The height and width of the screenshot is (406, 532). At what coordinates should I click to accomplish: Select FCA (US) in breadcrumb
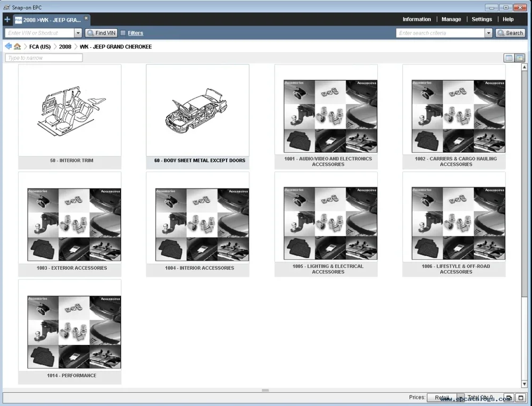40,47
